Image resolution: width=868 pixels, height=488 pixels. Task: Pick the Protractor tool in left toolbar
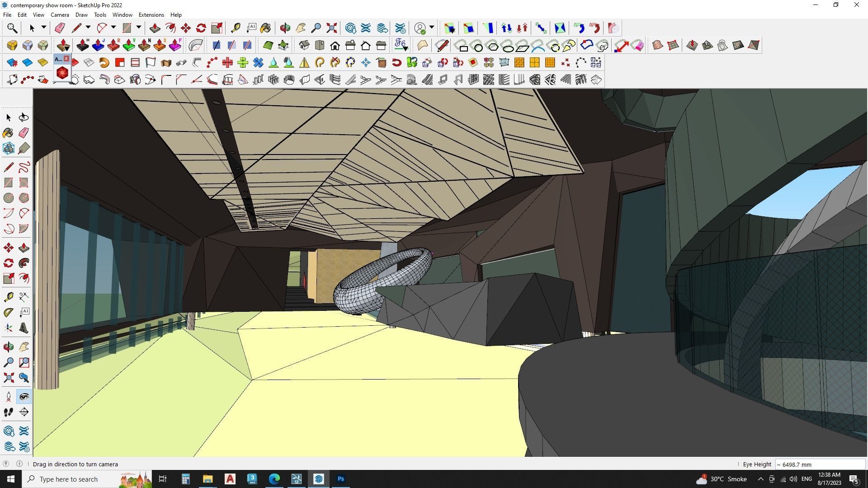[x=9, y=312]
